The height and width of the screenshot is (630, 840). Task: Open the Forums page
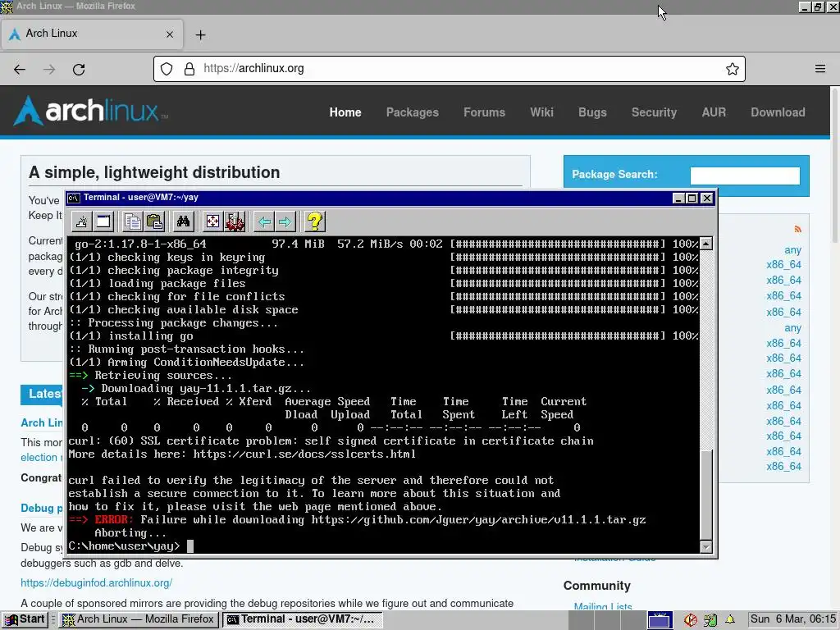coord(484,112)
